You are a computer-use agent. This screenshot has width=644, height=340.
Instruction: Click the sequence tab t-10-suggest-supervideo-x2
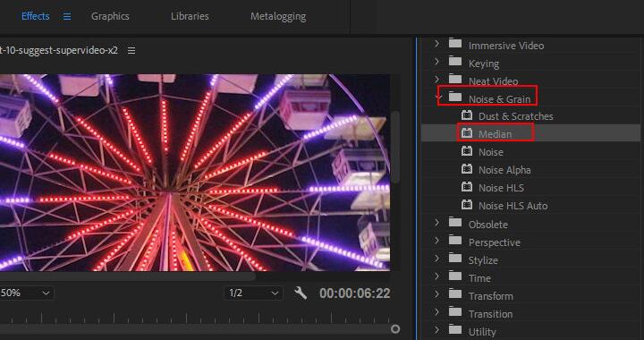tap(59, 50)
